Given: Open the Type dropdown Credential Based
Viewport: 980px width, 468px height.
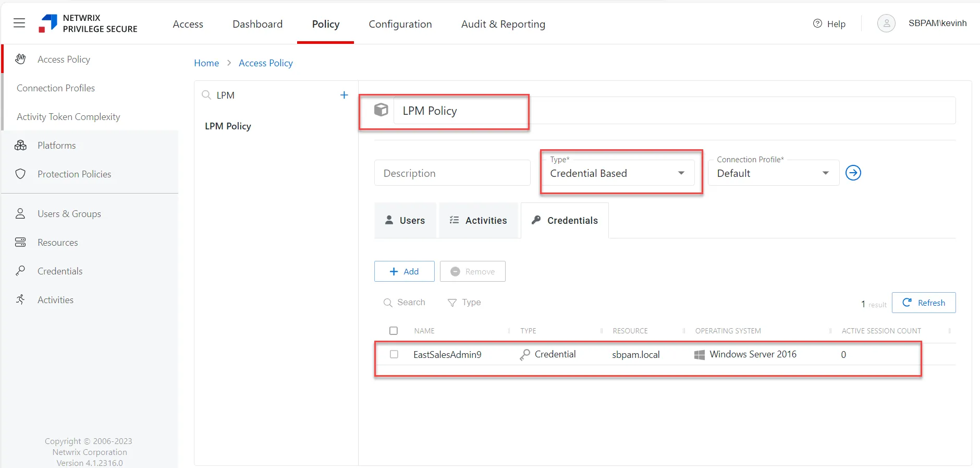Looking at the screenshot, I should tap(618, 173).
